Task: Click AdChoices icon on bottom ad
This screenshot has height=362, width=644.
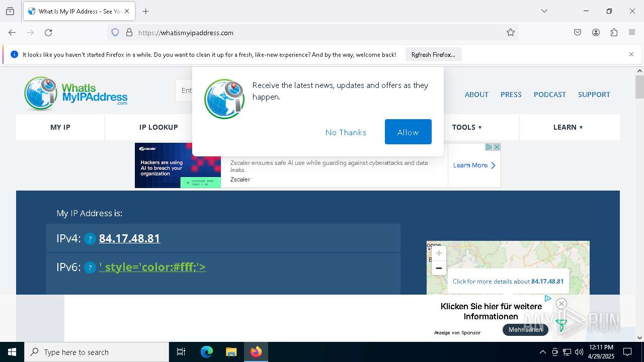Action: pos(548,298)
